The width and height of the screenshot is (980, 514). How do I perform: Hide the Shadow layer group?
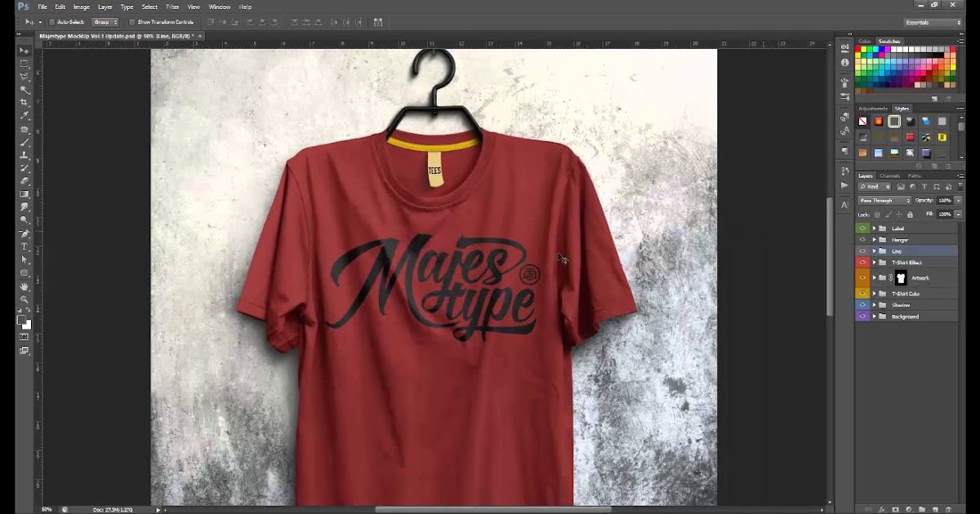[862, 305]
